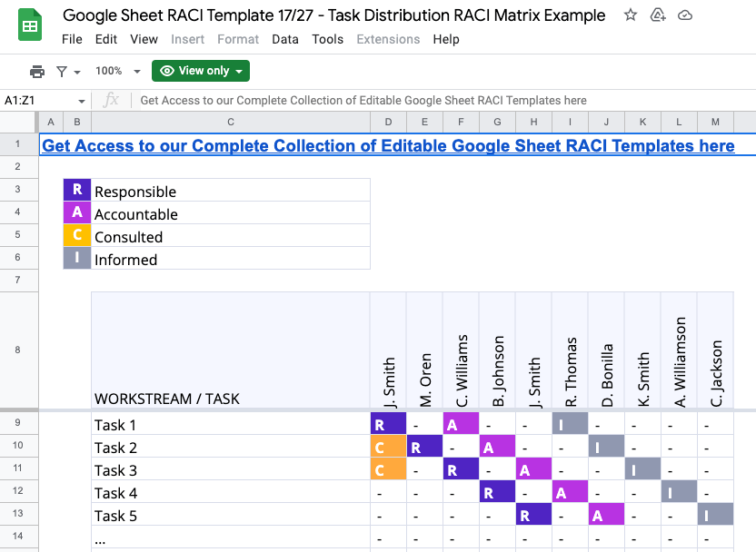Click the Google Sheets home logo
Image resolution: width=756 pixels, height=552 pixels.
click(30, 26)
